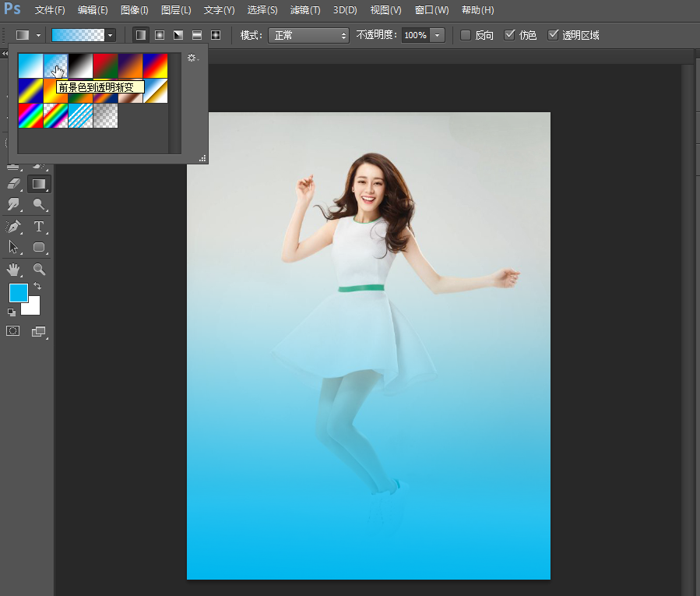Click the blue foreground color swatch
The height and width of the screenshot is (596, 700).
19,293
